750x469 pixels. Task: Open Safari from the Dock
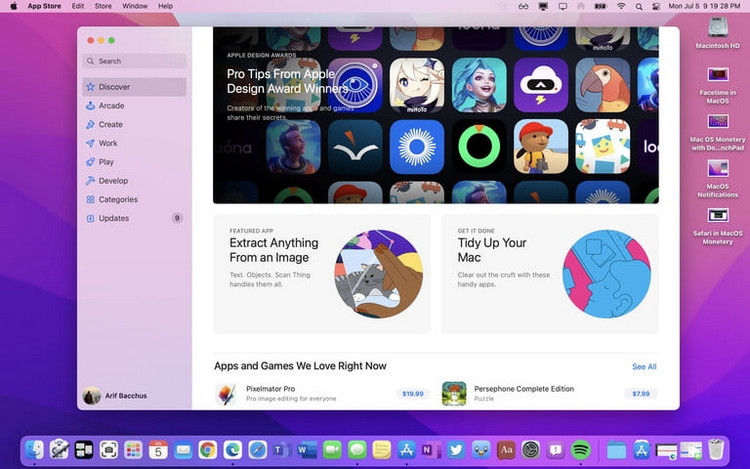point(257,450)
